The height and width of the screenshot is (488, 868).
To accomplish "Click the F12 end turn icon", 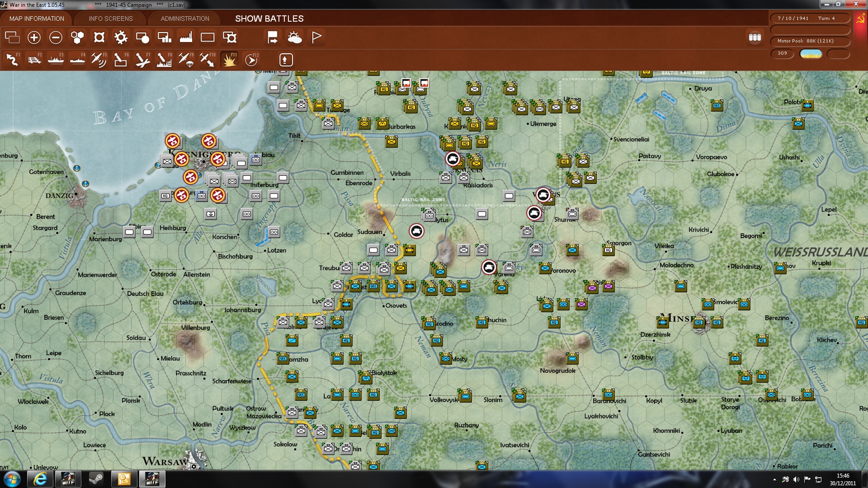I will click(x=251, y=60).
